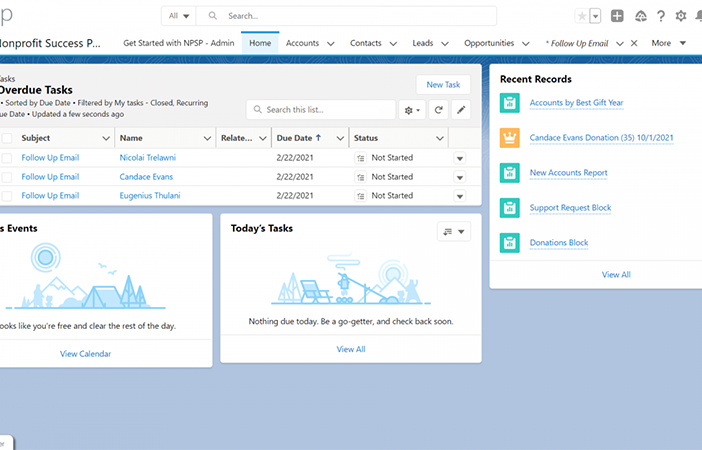702x450 pixels.
Task: Open the Setup gear icon
Action: [x=681, y=16]
